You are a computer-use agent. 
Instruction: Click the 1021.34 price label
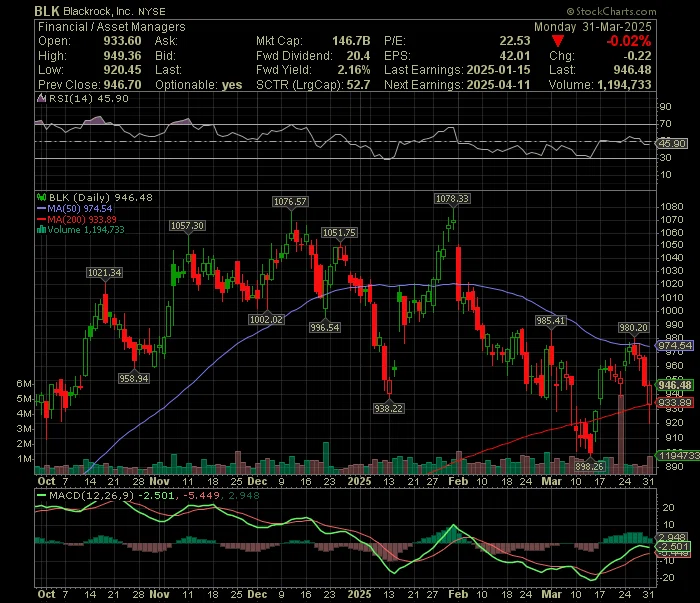104,273
